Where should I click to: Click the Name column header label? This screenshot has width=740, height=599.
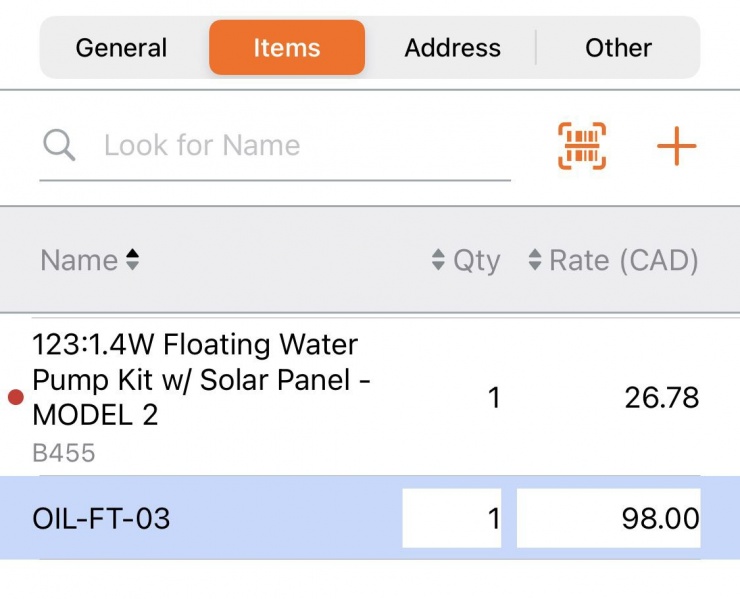point(79,261)
